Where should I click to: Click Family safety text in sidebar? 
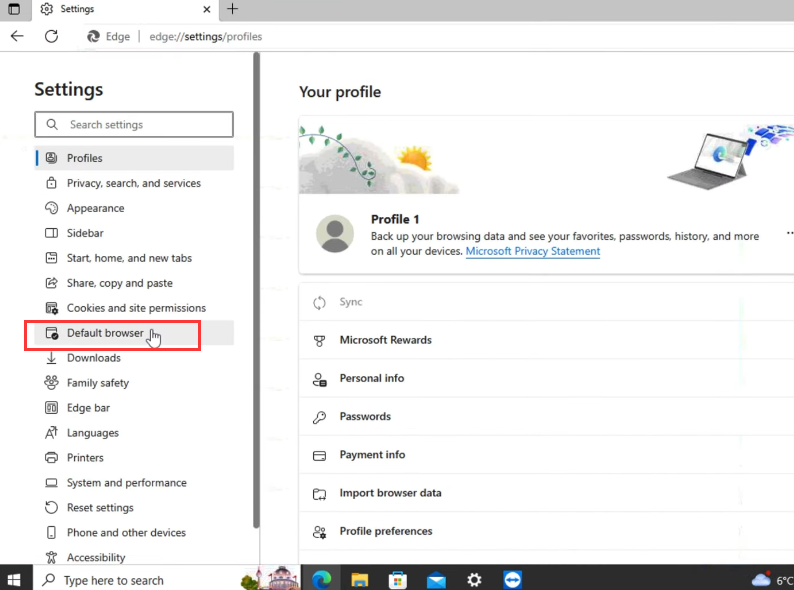pyautogui.click(x=98, y=383)
